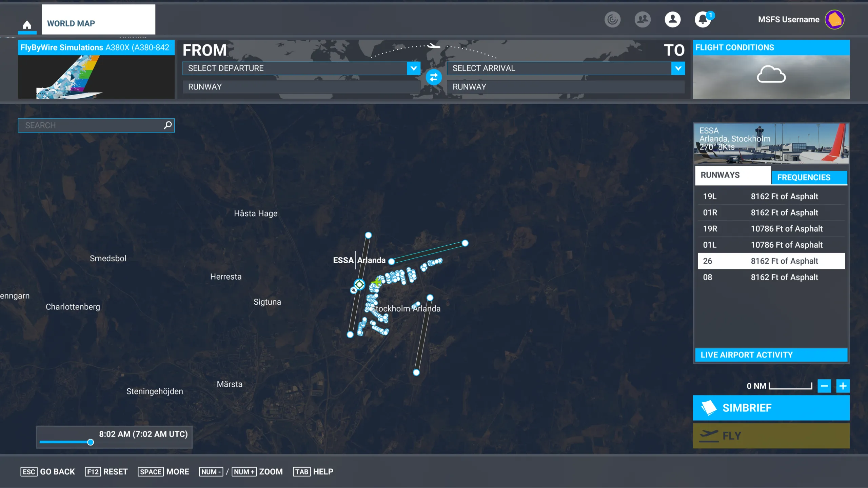Image resolution: width=868 pixels, height=488 pixels.
Task: Open the user profile icon
Action: pos(673,19)
